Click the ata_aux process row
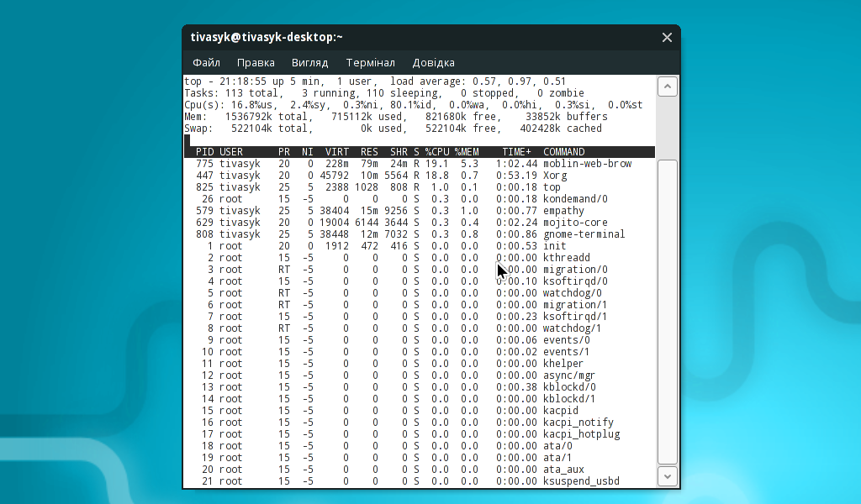861x504 pixels. click(x=420, y=470)
